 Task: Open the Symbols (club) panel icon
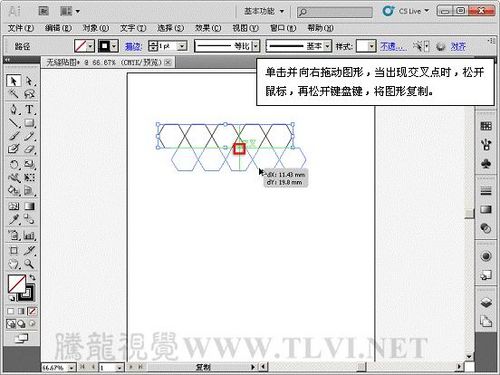click(486, 163)
